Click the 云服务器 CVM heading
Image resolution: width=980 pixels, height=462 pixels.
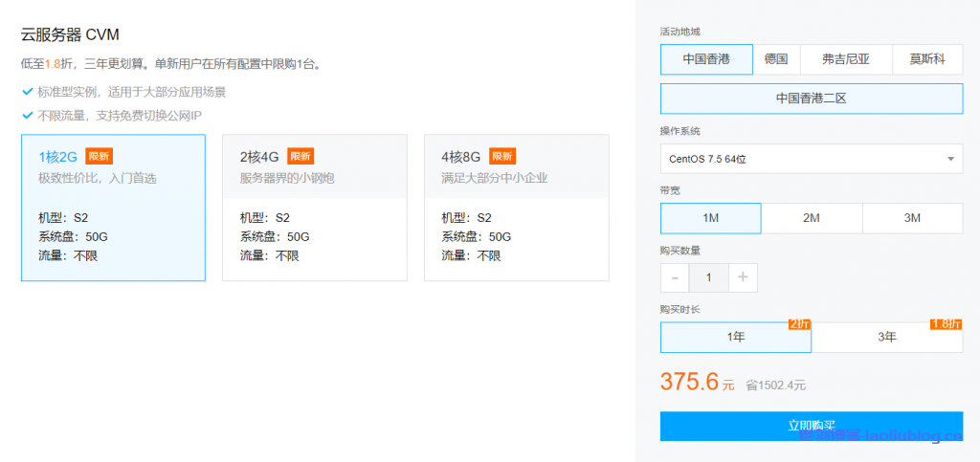(70, 34)
